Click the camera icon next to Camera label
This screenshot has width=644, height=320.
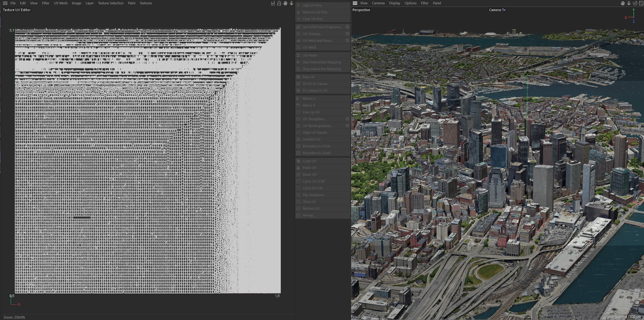(504, 10)
